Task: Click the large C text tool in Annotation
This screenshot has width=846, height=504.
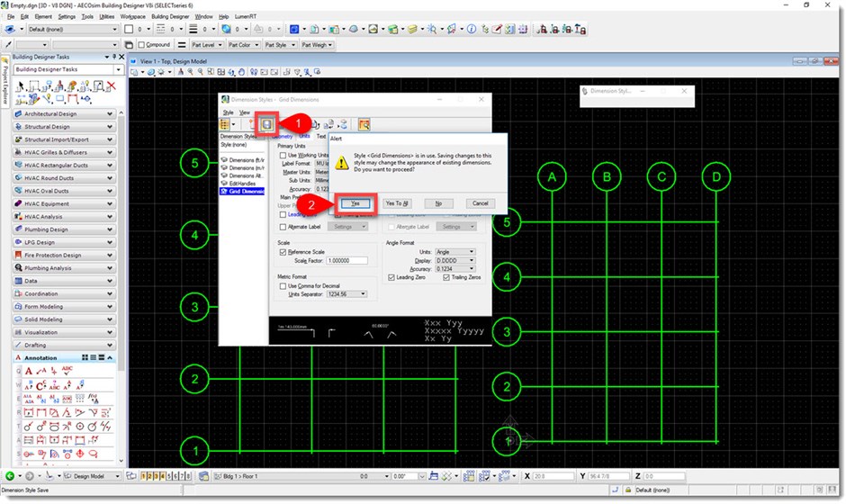Action: point(41,385)
